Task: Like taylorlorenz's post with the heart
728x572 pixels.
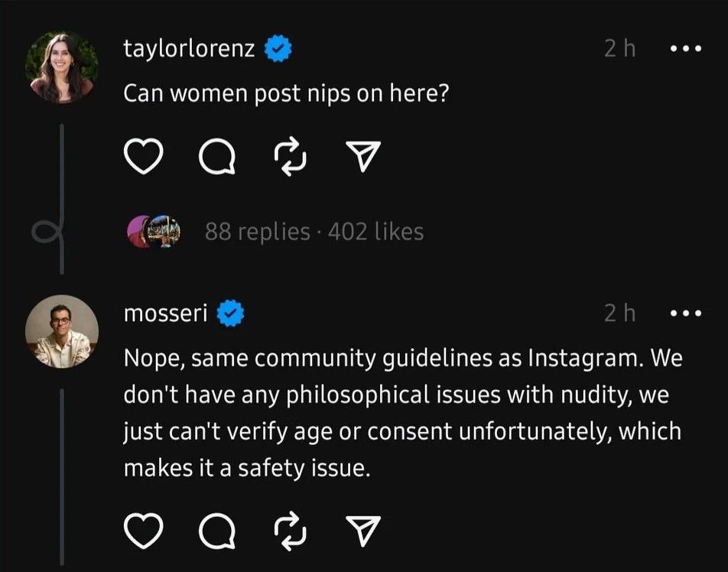Action: coord(143,158)
